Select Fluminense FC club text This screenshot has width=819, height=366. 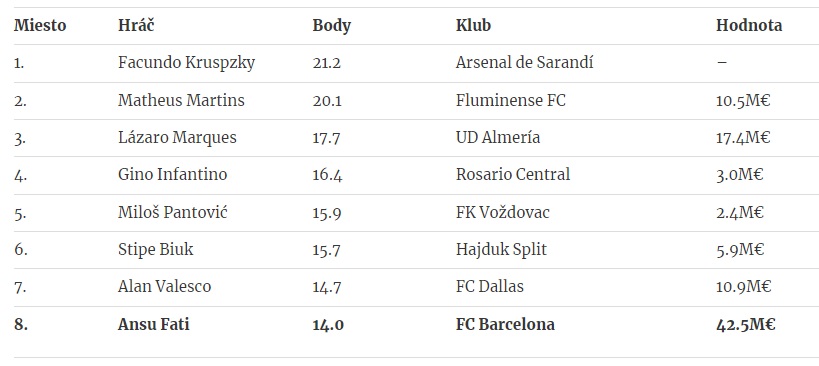[x=510, y=100]
